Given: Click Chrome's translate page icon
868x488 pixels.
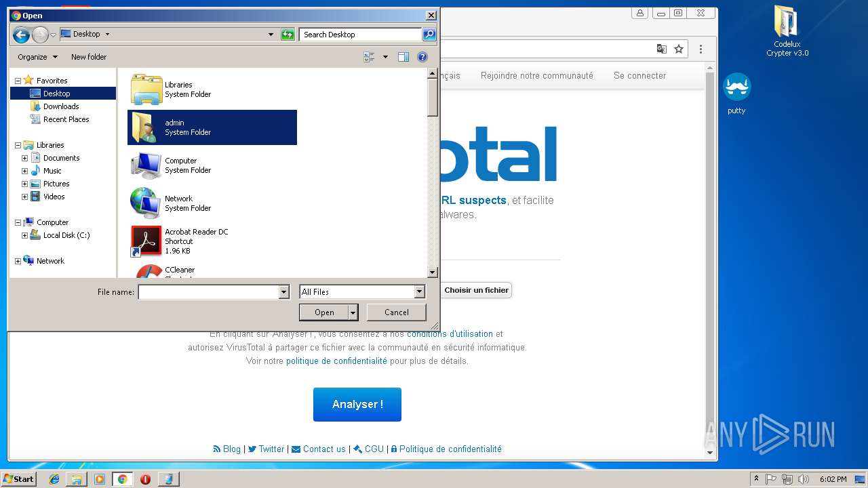Looking at the screenshot, I should coord(661,49).
